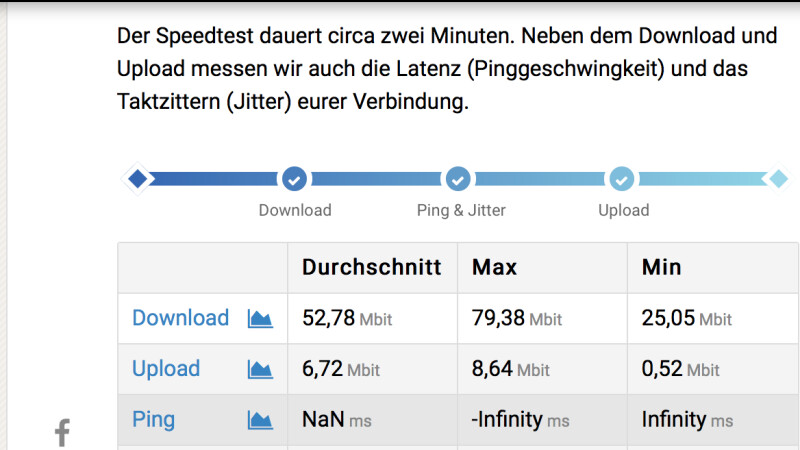
Task: Click progress bar between Download and Ping
Action: (377, 179)
